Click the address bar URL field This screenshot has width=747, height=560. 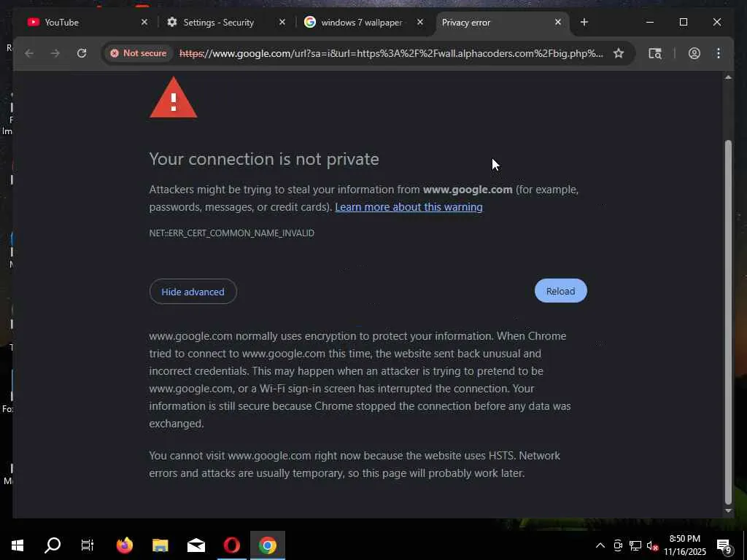tap(391, 53)
